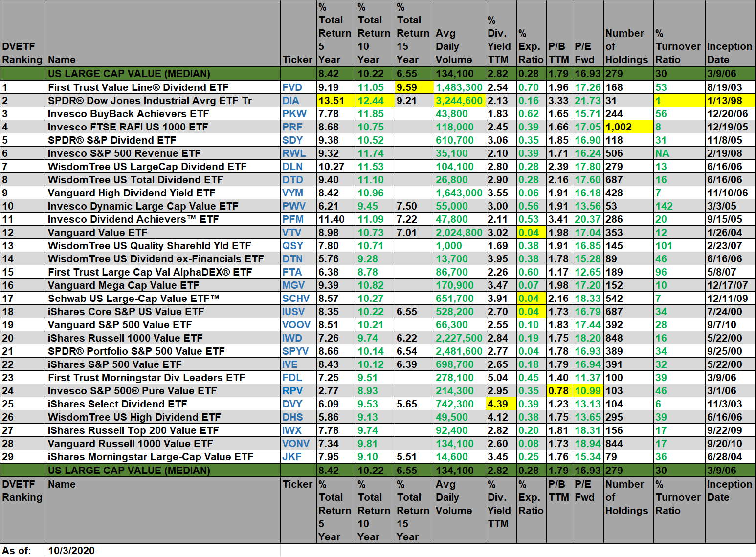Click the IWX ticker cell
Image resolution: width=756 pixels, height=557 pixels.
298,430
